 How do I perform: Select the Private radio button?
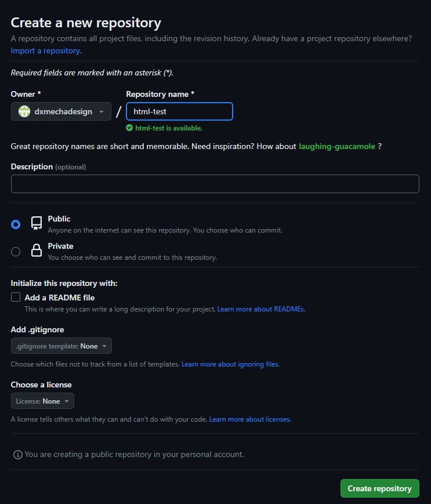click(x=16, y=251)
